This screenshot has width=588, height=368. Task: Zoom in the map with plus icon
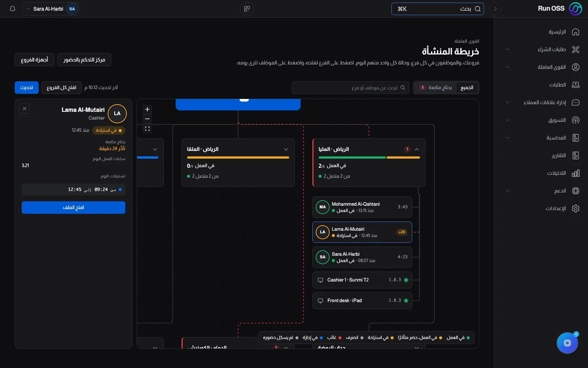click(x=147, y=109)
